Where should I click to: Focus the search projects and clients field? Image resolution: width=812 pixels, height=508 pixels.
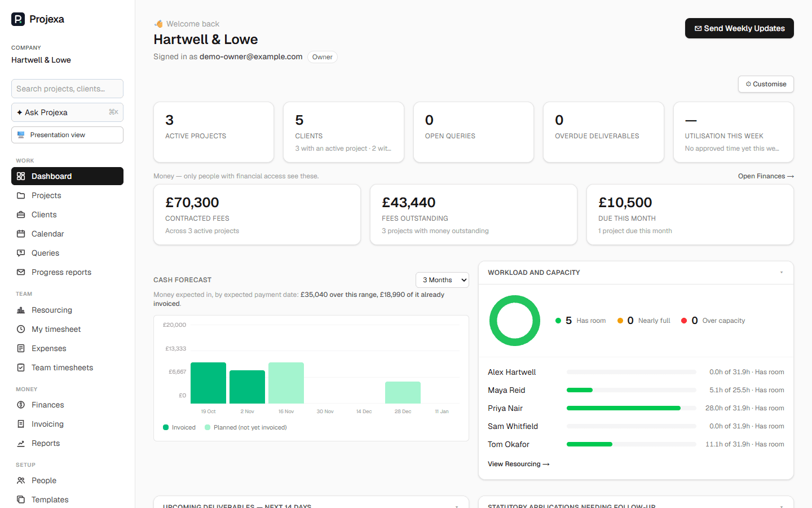point(67,89)
